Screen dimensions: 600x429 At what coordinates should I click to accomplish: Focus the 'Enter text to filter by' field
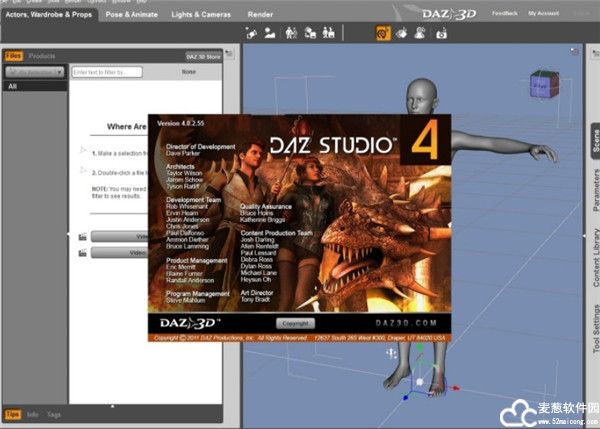point(106,72)
